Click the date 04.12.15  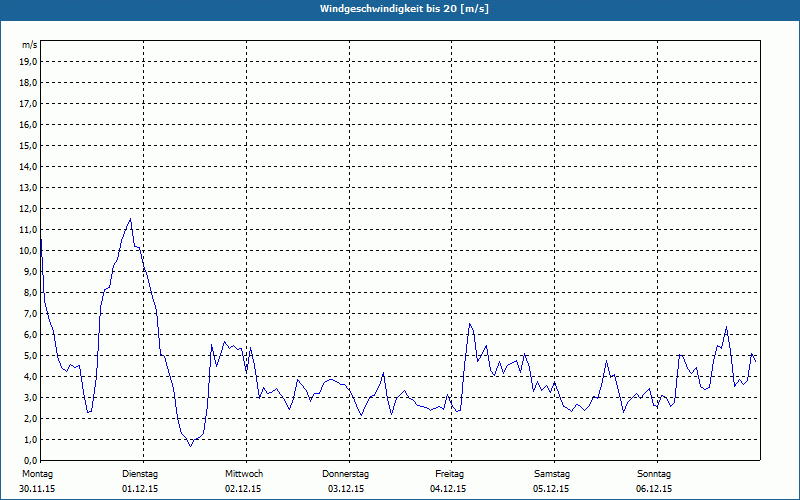pos(448,489)
